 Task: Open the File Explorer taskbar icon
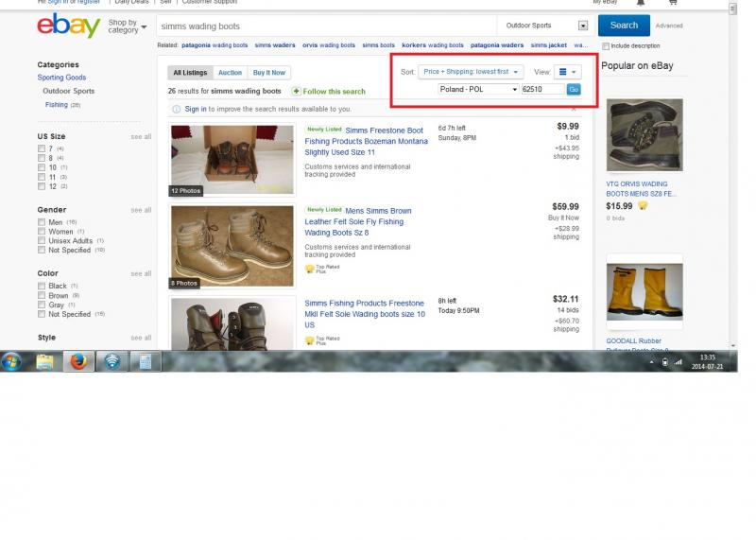tap(45, 361)
